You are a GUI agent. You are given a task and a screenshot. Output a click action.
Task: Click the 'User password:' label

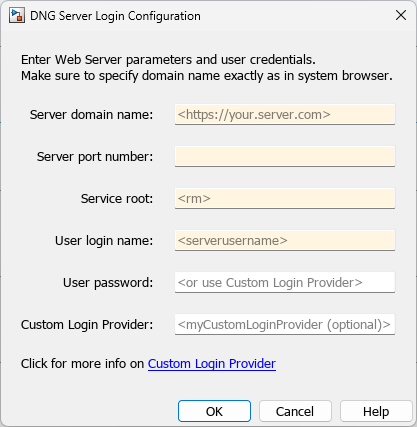tap(108, 283)
